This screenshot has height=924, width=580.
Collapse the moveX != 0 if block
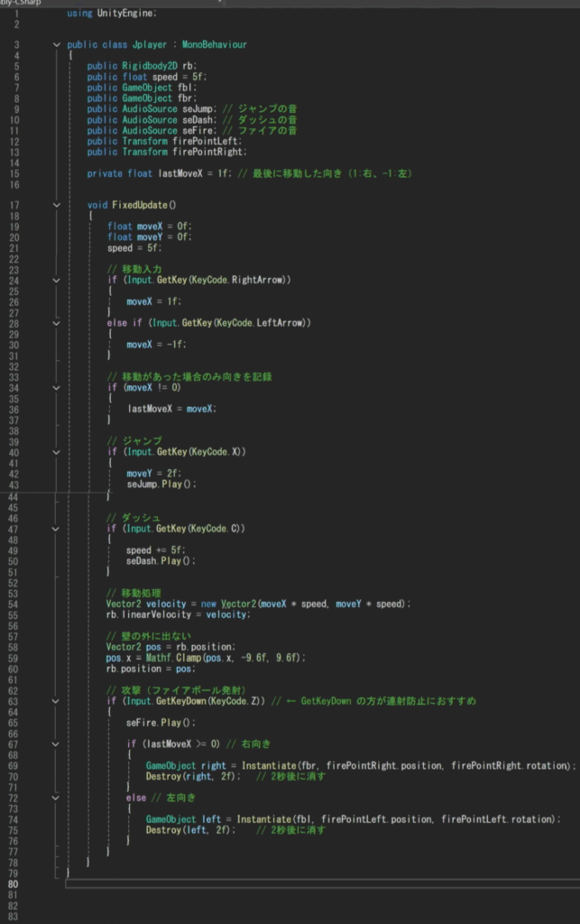click(x=57, y=386)
